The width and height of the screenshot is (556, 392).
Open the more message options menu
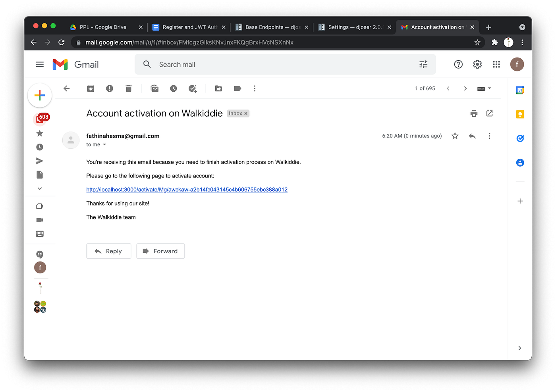pyautogui.click(x=489, y=136)
